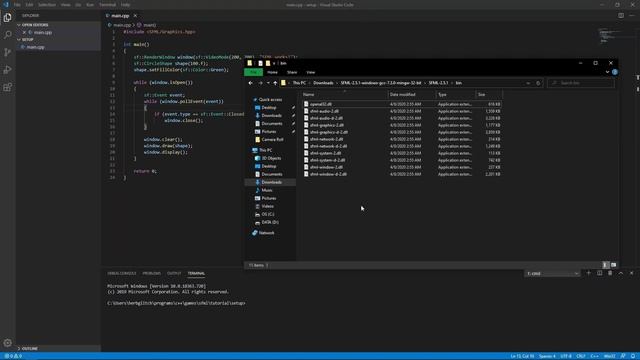This screenshot has width=640, height=360.
Task: Go up one folder in File Explorer
Action: click(275, 83)
